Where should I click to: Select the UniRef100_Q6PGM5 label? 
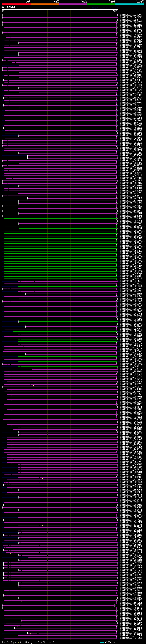(x=131, y=266)
